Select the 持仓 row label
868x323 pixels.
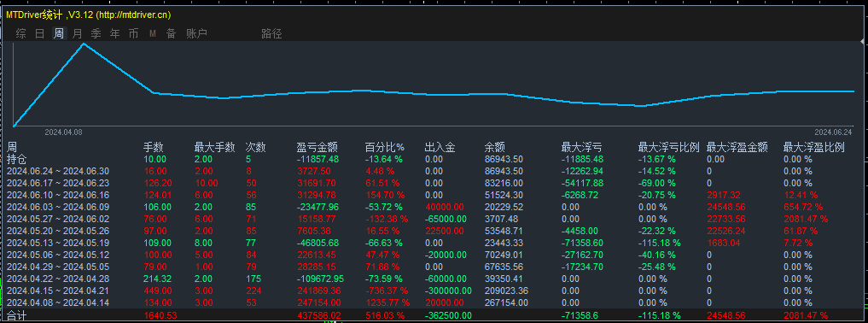[17, 159]
